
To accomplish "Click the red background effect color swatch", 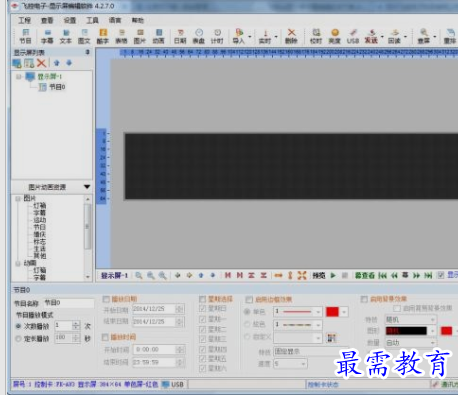I will [446, 331].
